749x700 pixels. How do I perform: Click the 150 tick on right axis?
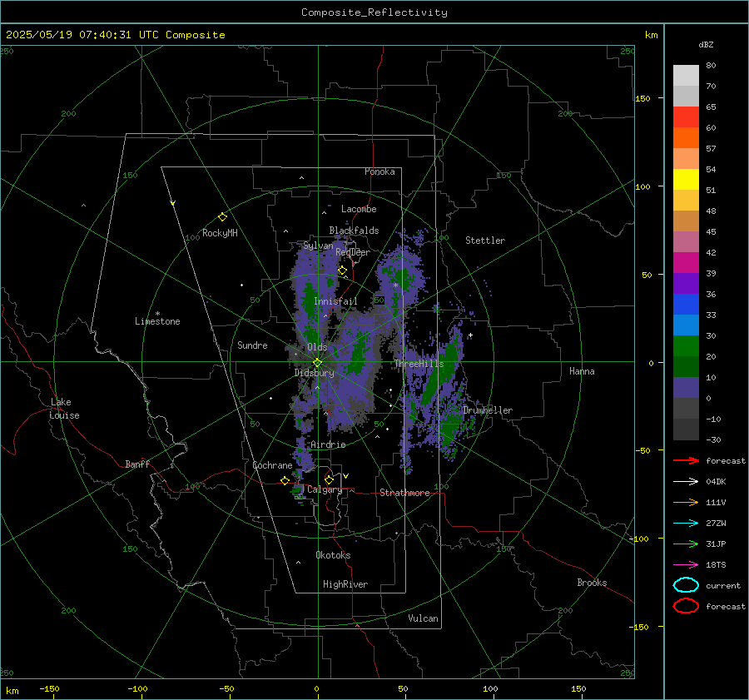643,98
